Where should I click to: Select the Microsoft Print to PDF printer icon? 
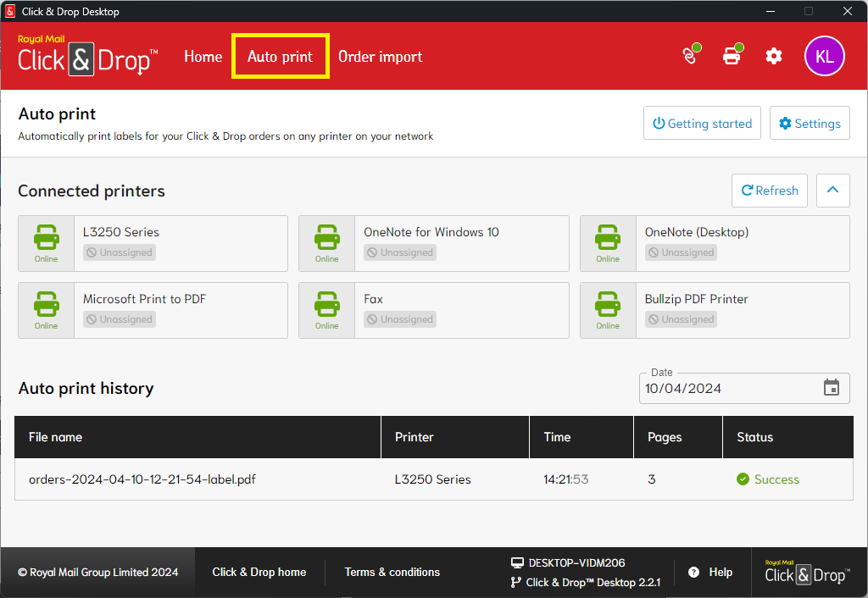tap(46, 304)
